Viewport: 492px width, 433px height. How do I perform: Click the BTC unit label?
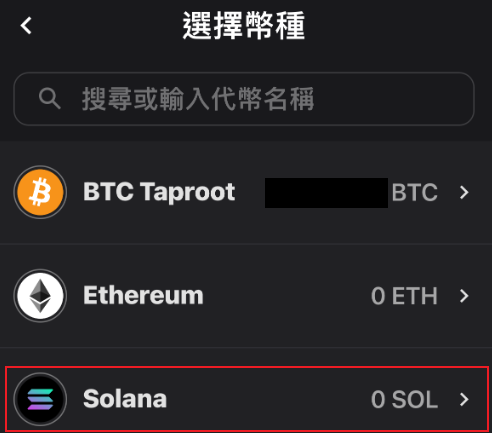coord(414,193)
